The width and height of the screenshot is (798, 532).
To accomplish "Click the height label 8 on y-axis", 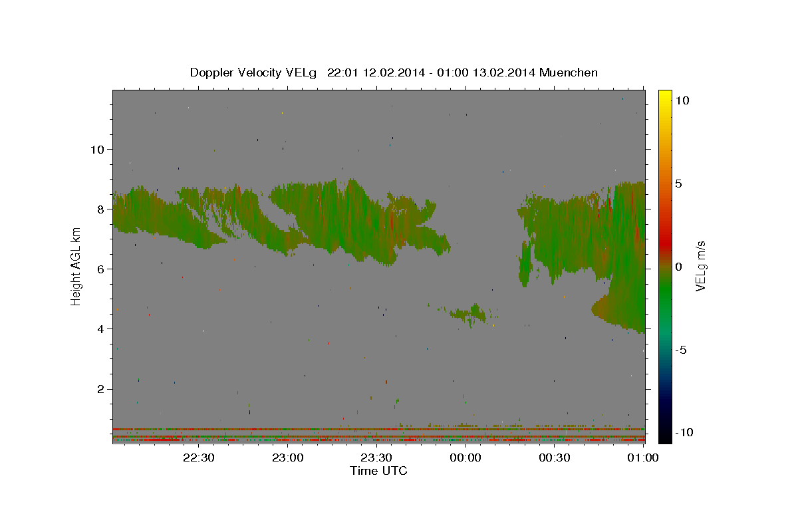I will 100,209.
